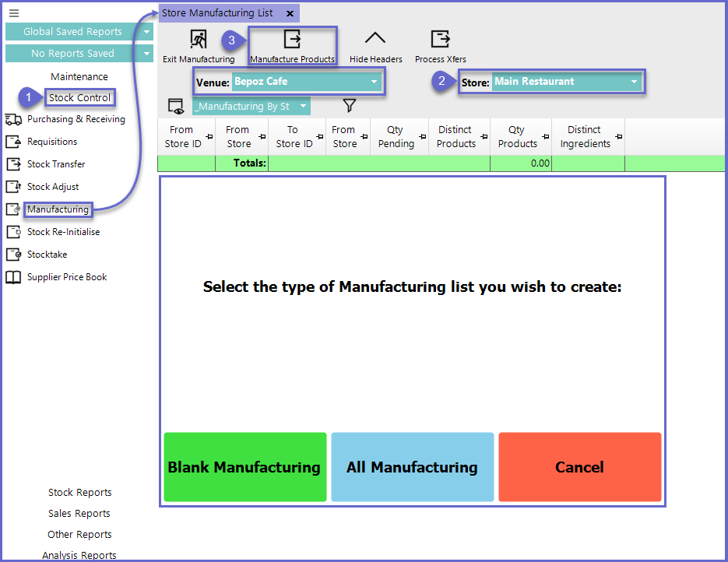The width and height of the screenshot is (728, 562).
Task: Toggle pin on Qty Pending column
Action: point(423,137)
